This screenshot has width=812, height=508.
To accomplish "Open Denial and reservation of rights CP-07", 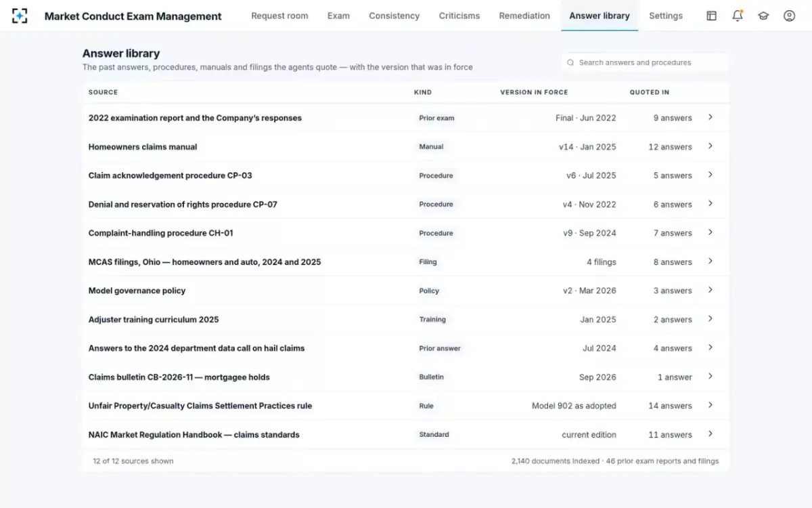I will (x=183, y=205).
